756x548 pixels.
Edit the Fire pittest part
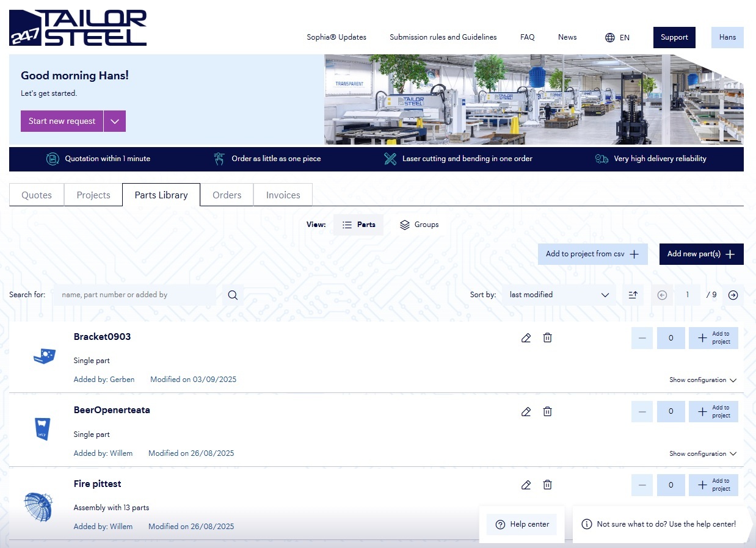526,485
